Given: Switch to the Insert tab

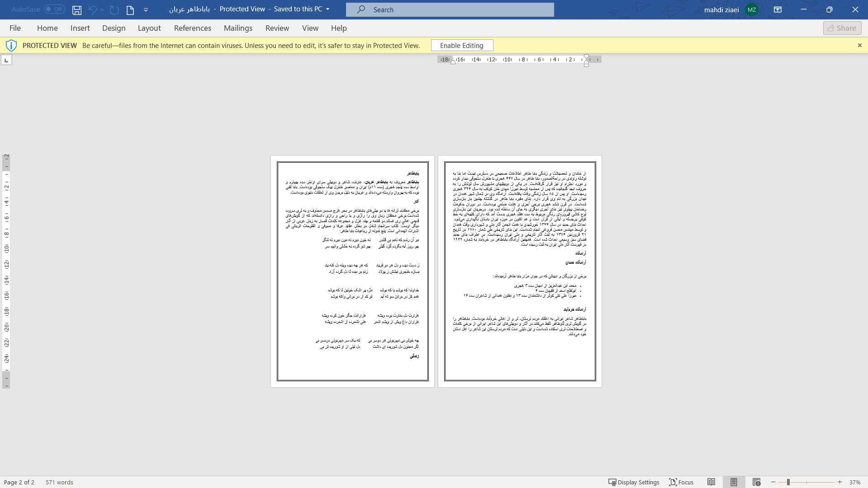Looking at the screenshot, I should [80, 28].
